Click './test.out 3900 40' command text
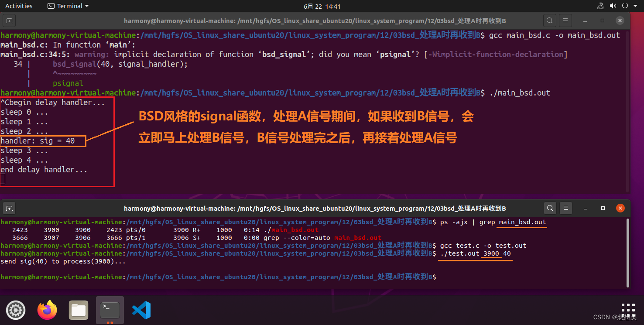Screen dimensions: 644x325 (476, 253)
